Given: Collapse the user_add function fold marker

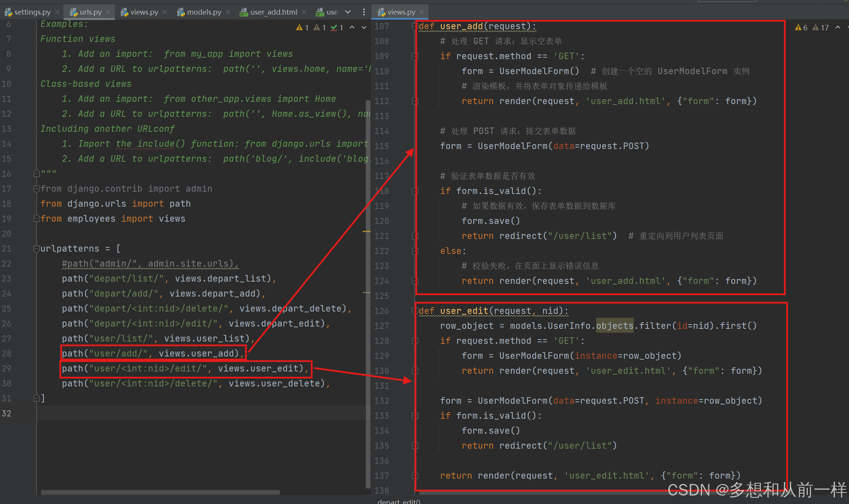Looking at the screenshot, I should click(x=415, y=26).
